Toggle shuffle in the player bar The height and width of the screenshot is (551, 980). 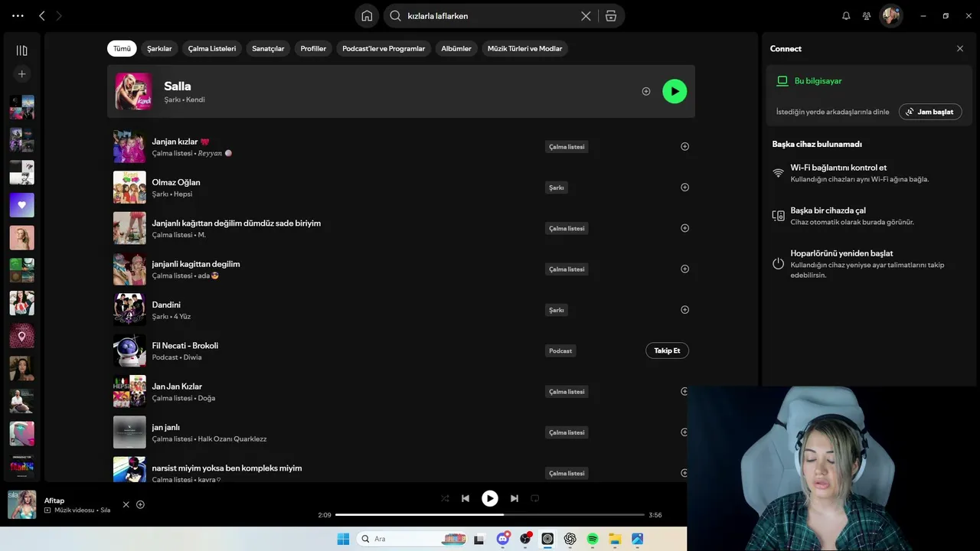(x=445, y=498)
